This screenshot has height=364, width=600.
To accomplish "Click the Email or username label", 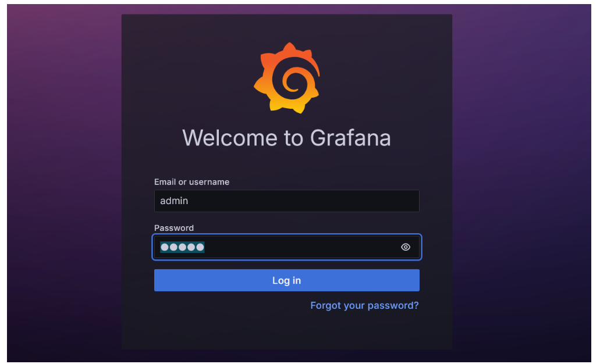I will coord(191,182).
